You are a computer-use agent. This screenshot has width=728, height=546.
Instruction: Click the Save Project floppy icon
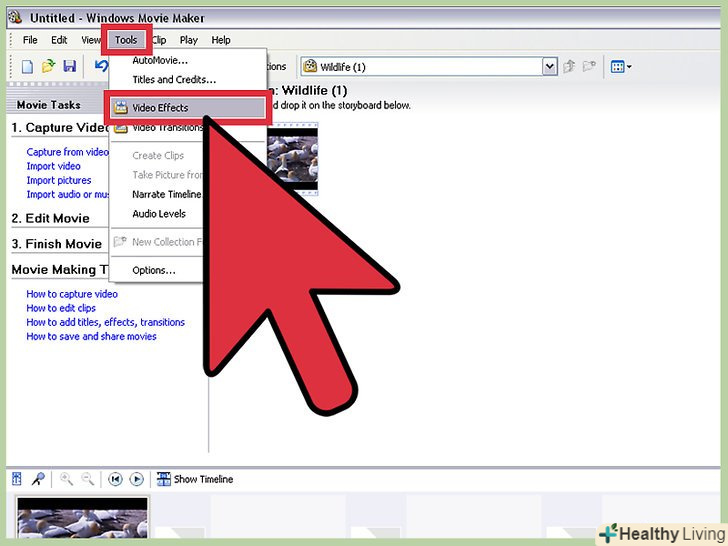click(x=70, y=66)
